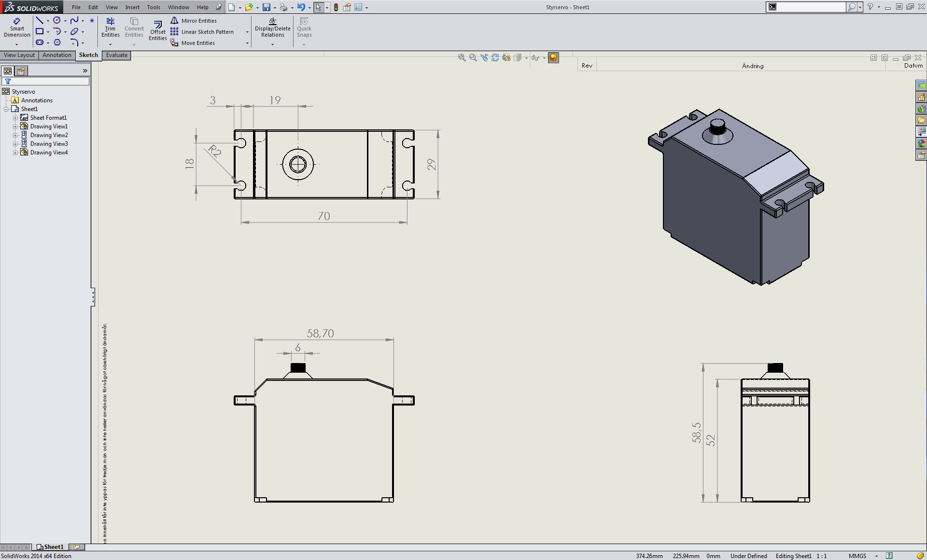Expand Smart Dimension dropdown arrow
Viewport: 927px width, 560px height.
(17, 44)
